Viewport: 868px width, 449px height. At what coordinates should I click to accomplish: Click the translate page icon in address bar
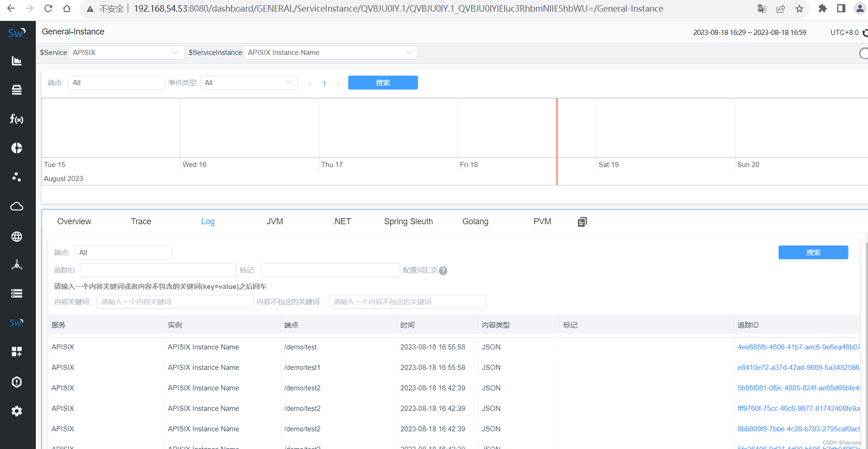762,8
